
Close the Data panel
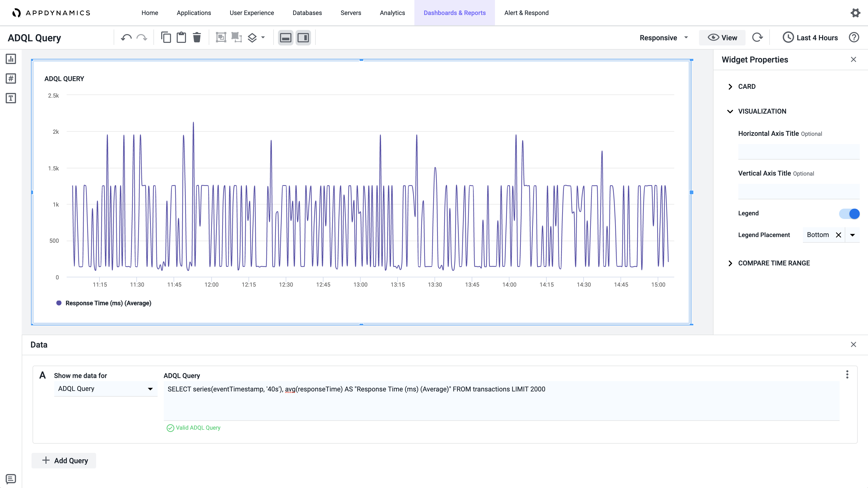pos(853,344)
